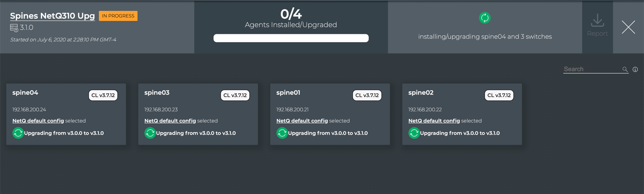
Task: Close the upgrade job details panel
Action: click(x=628, y=27)
